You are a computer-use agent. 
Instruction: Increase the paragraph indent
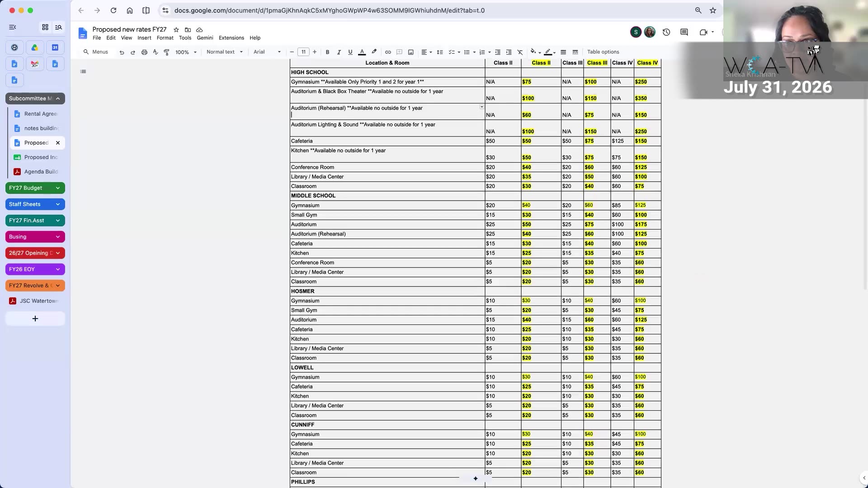coord(509,52)
